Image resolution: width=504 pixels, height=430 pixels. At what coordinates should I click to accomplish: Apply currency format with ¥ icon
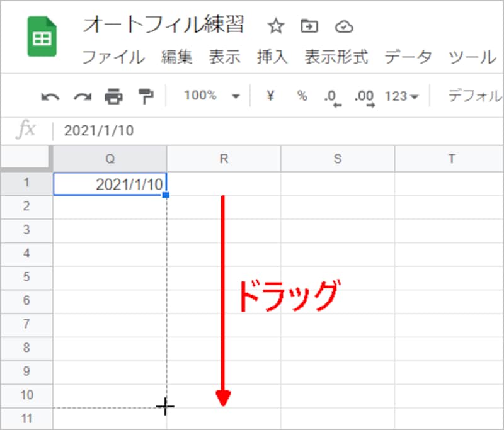270,96
